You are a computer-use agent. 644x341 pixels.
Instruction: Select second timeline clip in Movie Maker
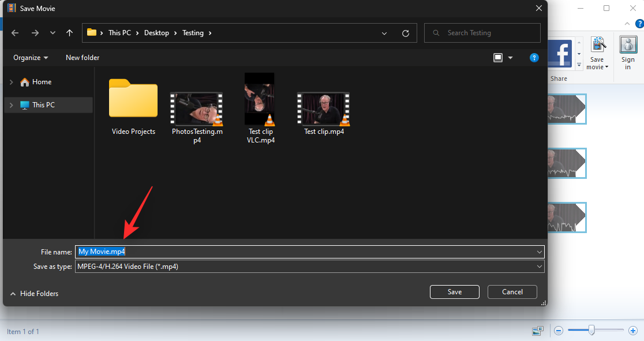[567, 163]
